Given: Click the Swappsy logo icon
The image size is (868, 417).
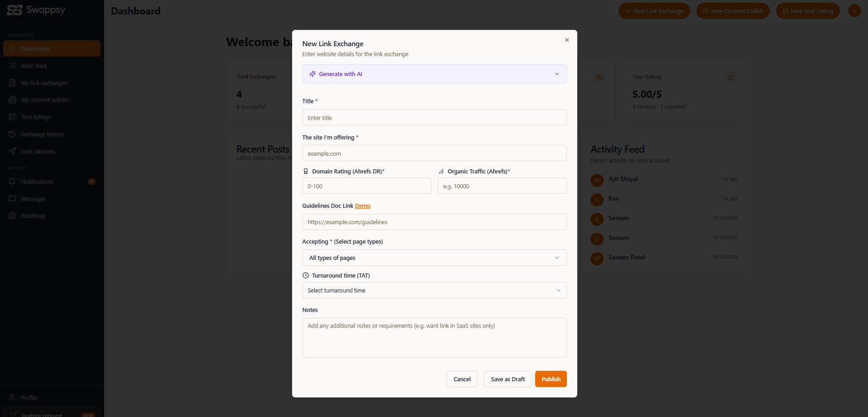Looking at the screenshot, I should click(14, 10).
